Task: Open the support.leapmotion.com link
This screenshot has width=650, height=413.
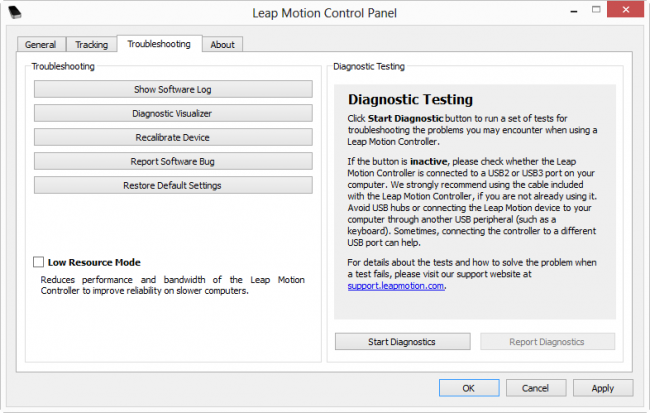Action: (396, 285)
